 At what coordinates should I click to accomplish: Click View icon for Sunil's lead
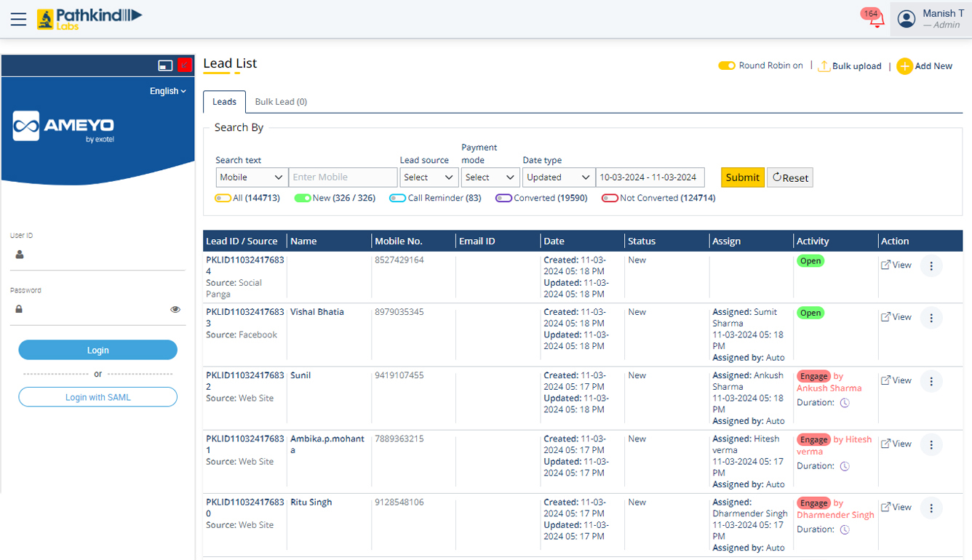(885, 380)
